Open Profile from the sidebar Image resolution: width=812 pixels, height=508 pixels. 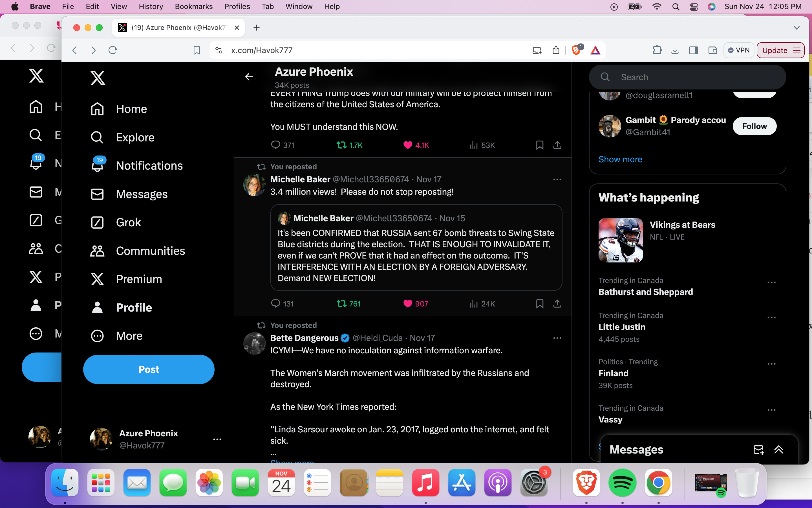[121, 307]
